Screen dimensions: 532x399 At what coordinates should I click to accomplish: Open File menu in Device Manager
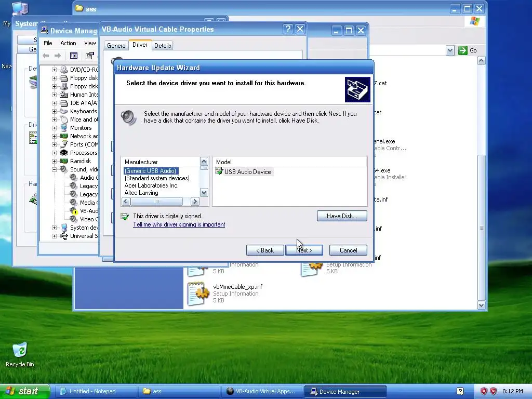tap(48, 43)
